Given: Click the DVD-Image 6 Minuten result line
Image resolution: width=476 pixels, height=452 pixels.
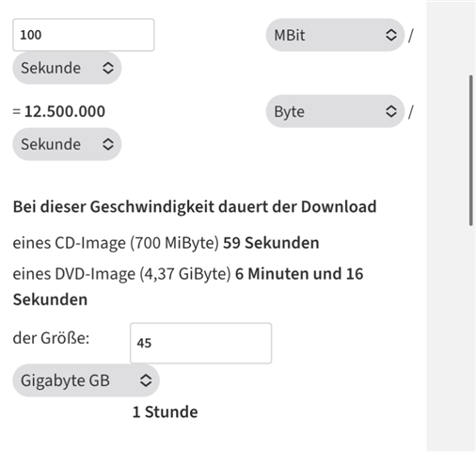Looking at the screenshot, I should [188, 286].
